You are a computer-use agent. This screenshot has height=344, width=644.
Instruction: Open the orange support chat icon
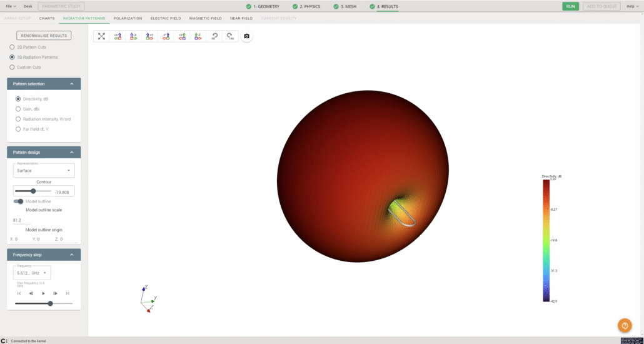(624, 325)
